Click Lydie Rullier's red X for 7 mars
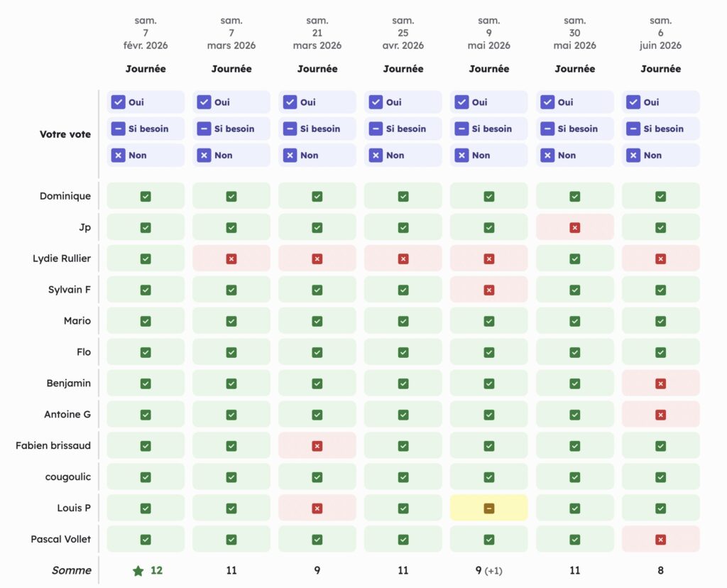Screen dimensions: 727x588 click(231, 259)
